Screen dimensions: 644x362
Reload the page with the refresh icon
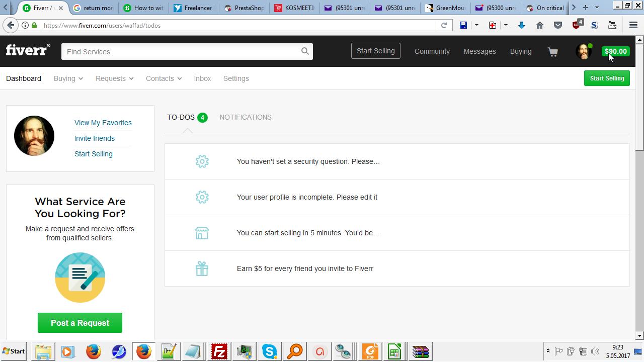pos(444,25)
